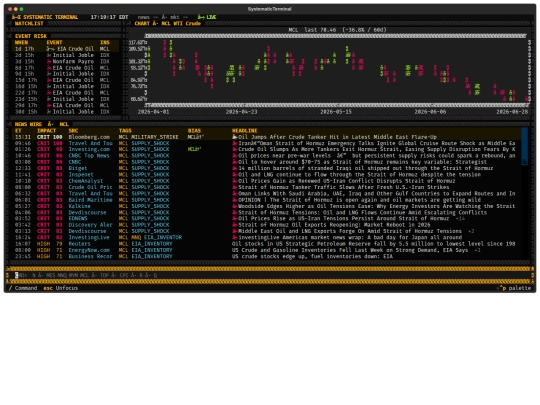Collapse the EVENT RISK panel header
540x405 pixels.
(x=31, y=36)
